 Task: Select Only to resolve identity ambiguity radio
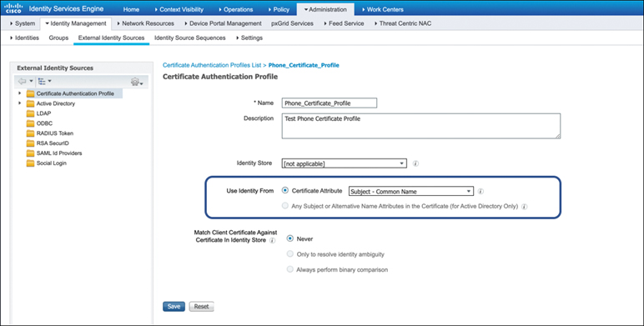pyautogui.click(x=290, y=253)
